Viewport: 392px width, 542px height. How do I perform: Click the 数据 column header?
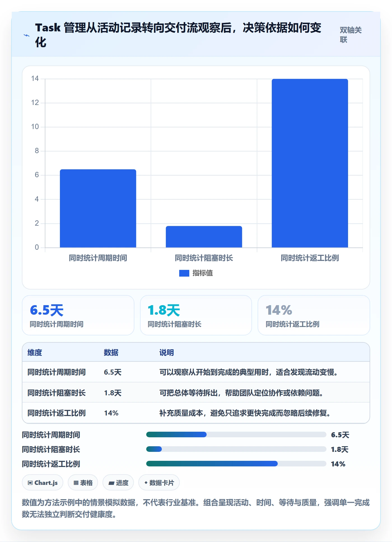tap(111, 352)
